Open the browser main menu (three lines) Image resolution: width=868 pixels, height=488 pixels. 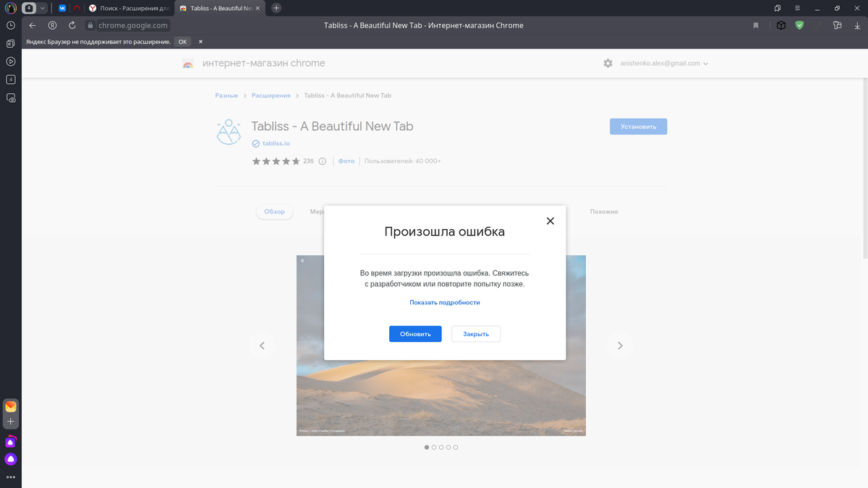pos(797,8)
